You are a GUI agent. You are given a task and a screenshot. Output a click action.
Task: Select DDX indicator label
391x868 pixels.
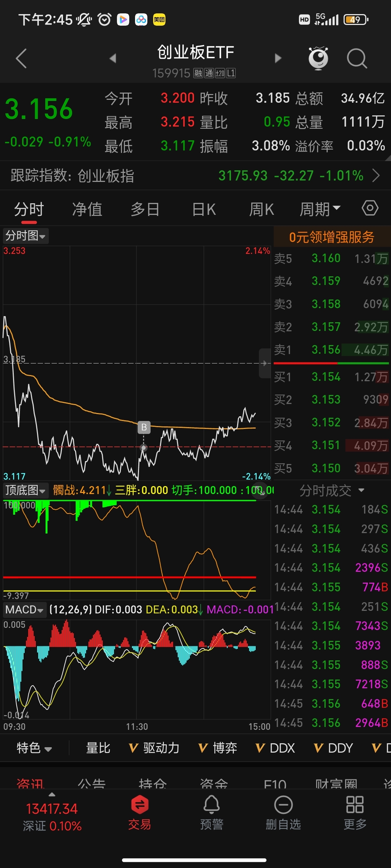pos(282,748)
